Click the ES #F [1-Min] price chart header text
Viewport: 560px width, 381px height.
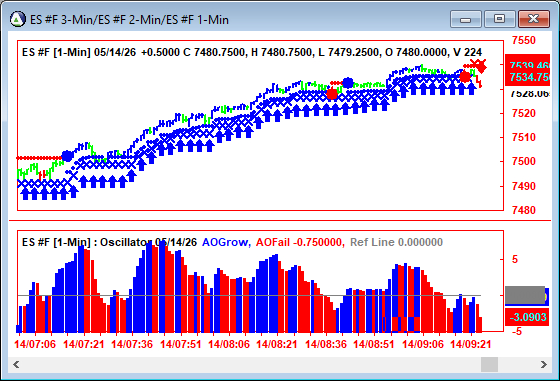252,52
